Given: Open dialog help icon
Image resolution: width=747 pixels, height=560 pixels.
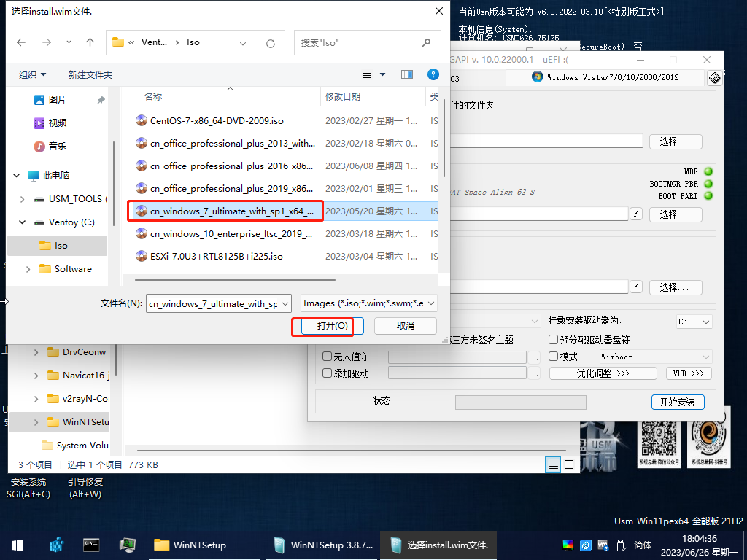Looking at the screenshot, I should tap(433, 74).
